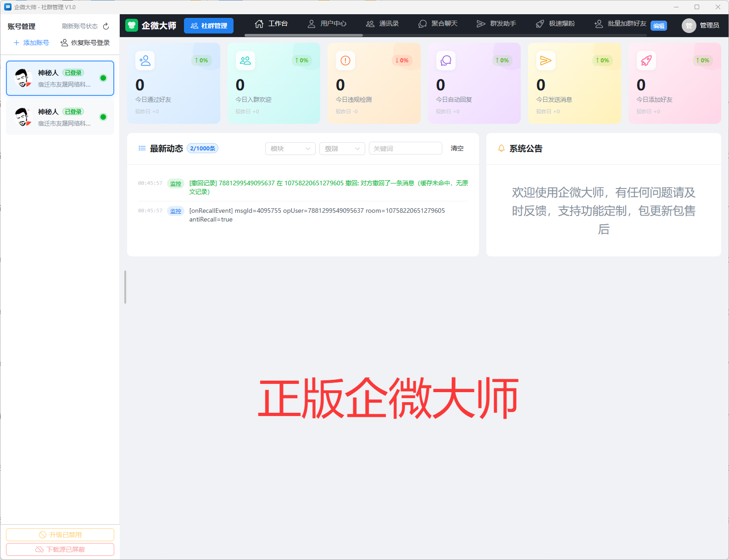
Task: Click the 今日发送消息 paper plane icon
Action: [546, 61]
